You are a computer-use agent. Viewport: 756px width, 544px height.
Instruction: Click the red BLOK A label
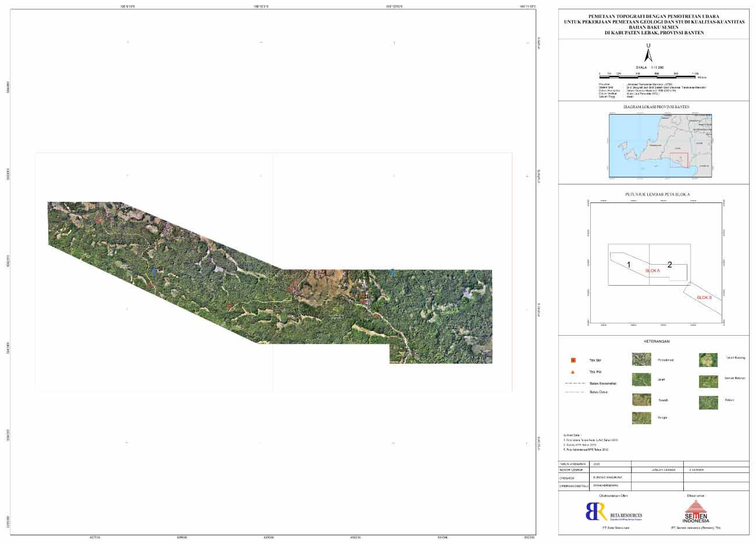coord(653,271)
